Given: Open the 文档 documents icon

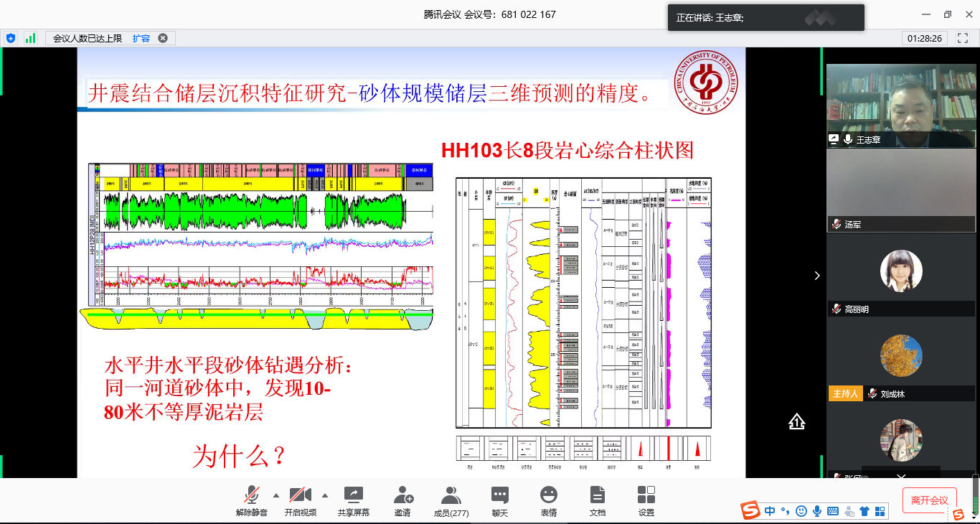Looking at the screenshot, I should tap(598, 500).
